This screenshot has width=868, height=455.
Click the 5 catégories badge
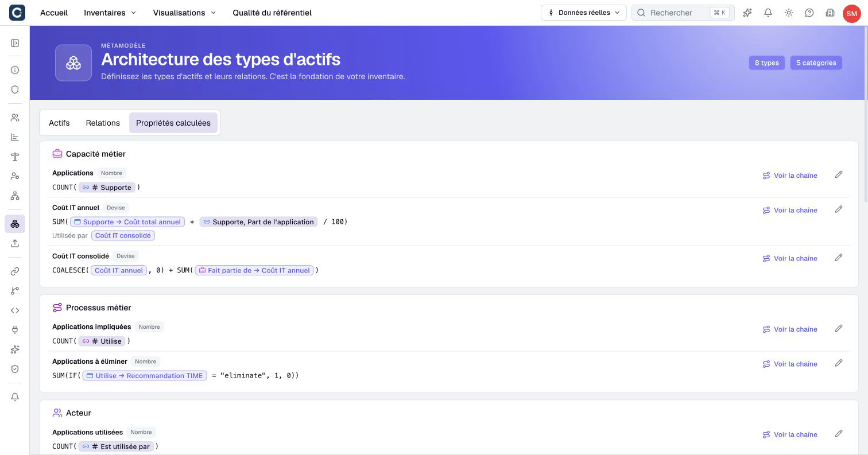pyautogui.click(x=816, y=63)
